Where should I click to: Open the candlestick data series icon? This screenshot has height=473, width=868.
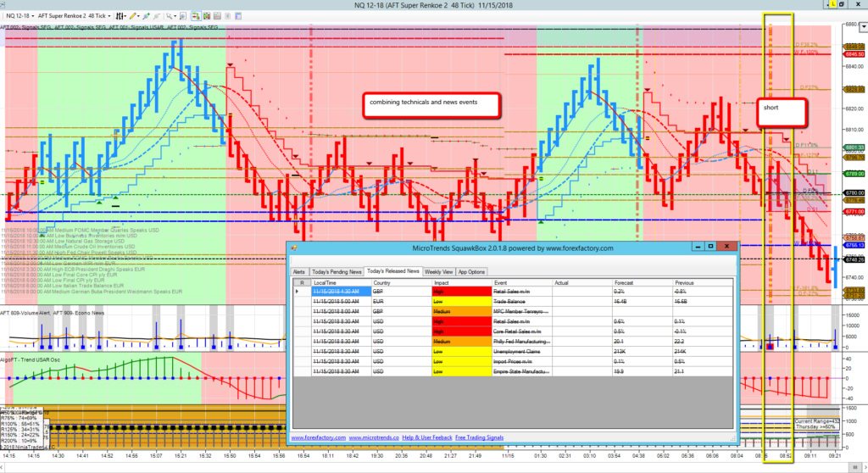207,16
